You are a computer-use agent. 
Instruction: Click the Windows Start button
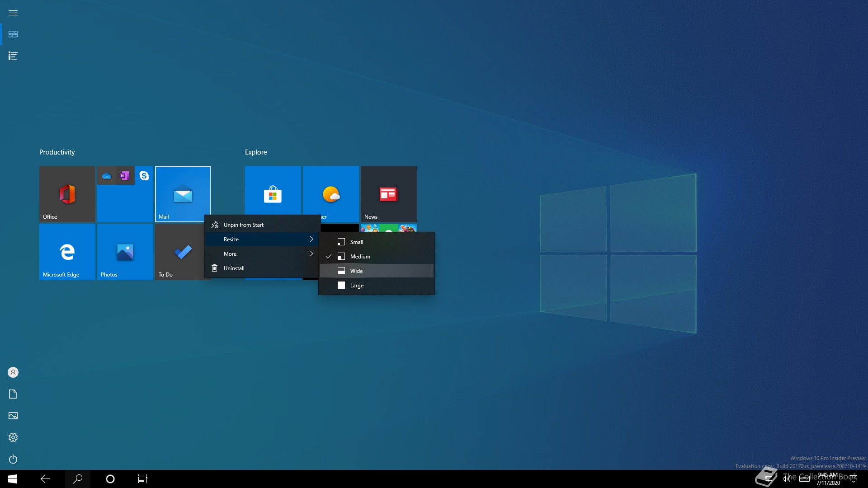[x=13, y=479]
